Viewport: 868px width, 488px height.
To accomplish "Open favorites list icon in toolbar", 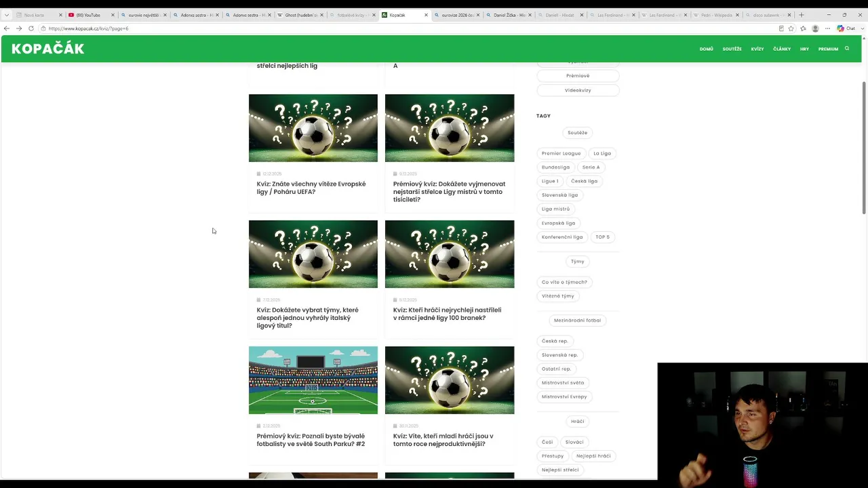I will point(803,28).
